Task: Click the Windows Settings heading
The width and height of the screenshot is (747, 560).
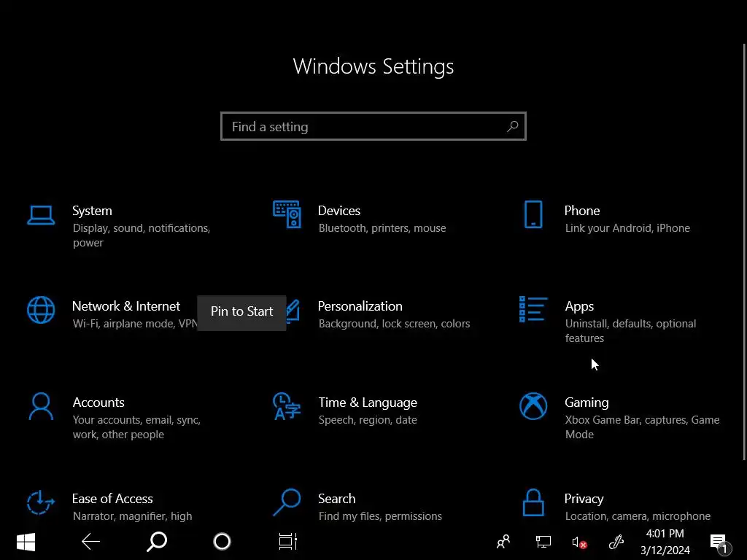Action: pos(373,66)
